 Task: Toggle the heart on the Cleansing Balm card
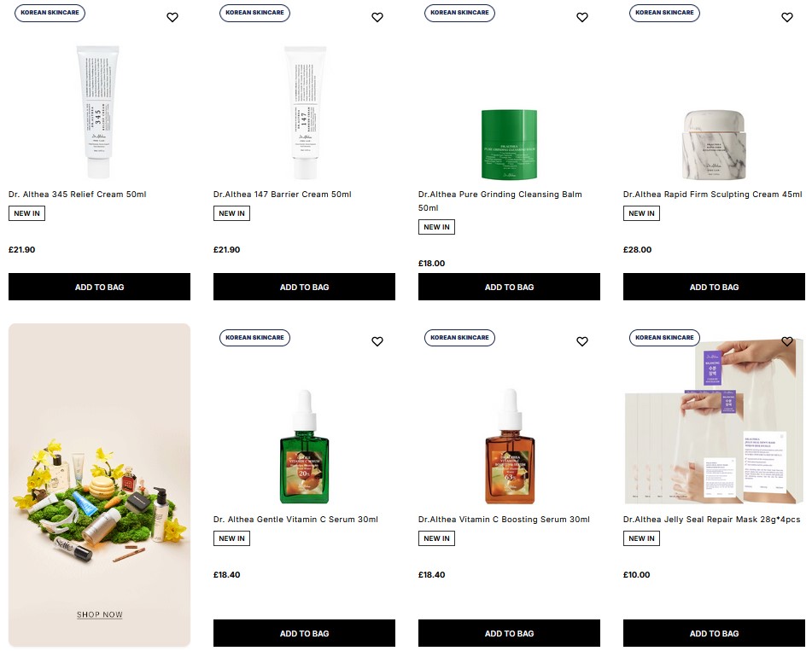(x=581, y=16)
